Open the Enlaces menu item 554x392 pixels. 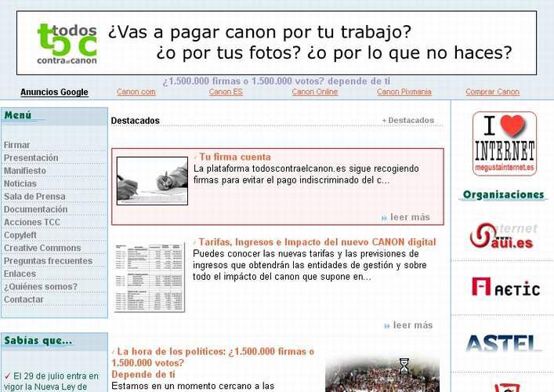tap(20, 274)
